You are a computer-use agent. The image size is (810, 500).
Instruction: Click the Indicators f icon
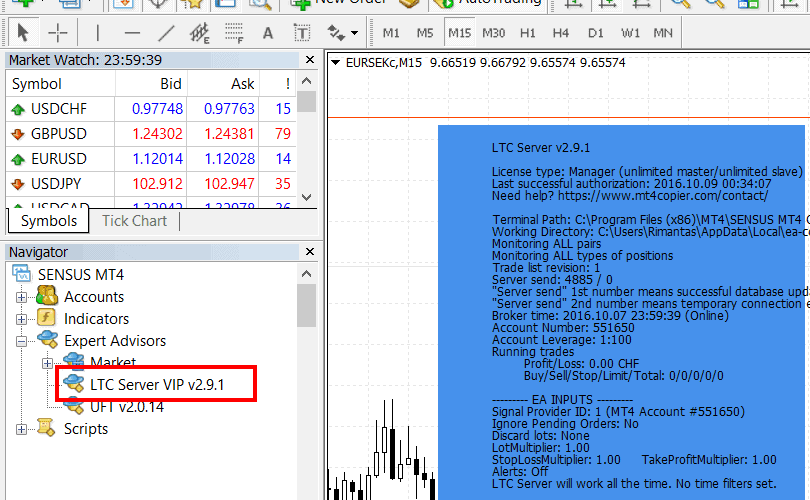[46, 318]
